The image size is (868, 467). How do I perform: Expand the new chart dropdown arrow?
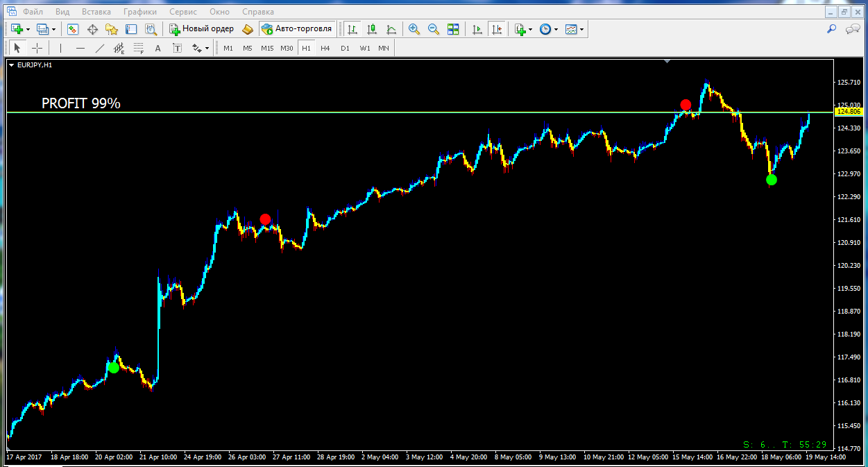[28, 29]
